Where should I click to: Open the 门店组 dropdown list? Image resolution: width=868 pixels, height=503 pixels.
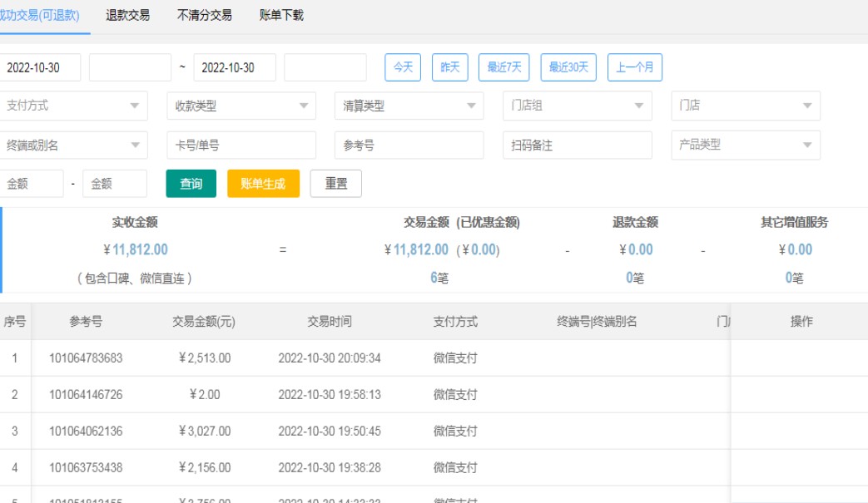(x=578, y=106)
